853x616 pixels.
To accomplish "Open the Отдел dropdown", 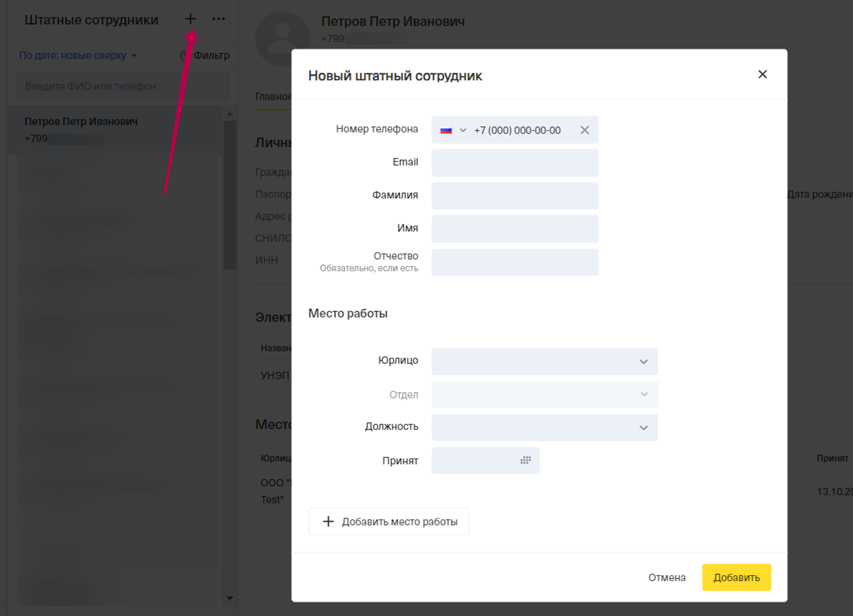I will 544,394.
